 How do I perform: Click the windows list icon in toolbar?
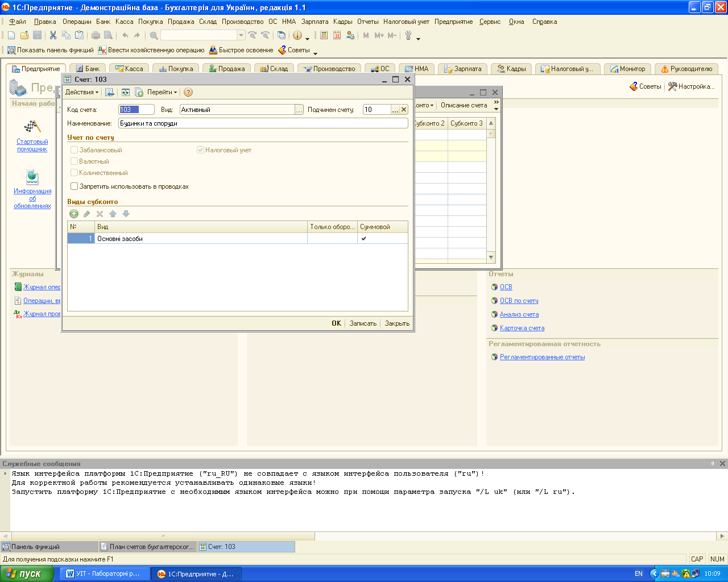(281, 35)
